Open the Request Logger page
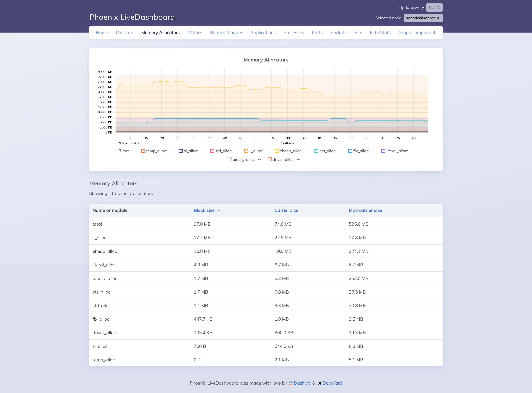The height and width of the screenshot is (393, 532). [x=226, y=33]
